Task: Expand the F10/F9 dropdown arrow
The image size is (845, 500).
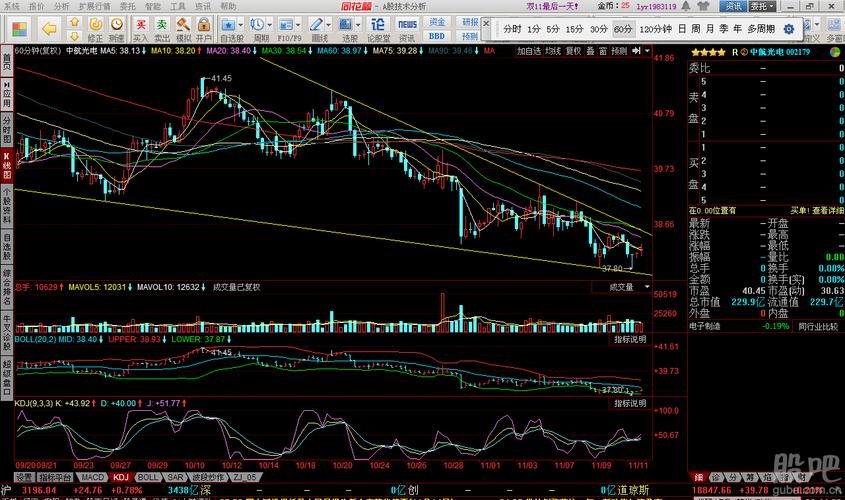Action: pos(297,25)
